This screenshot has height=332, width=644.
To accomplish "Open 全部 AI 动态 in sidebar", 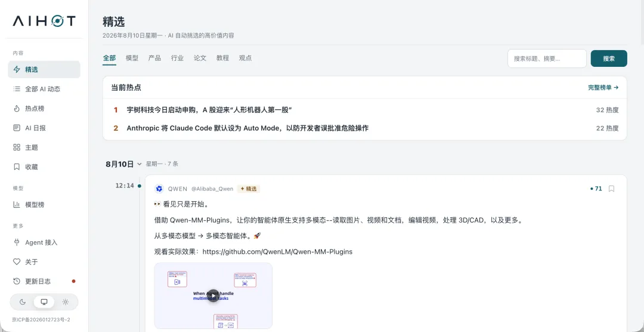I will click(x=44, y=89).
